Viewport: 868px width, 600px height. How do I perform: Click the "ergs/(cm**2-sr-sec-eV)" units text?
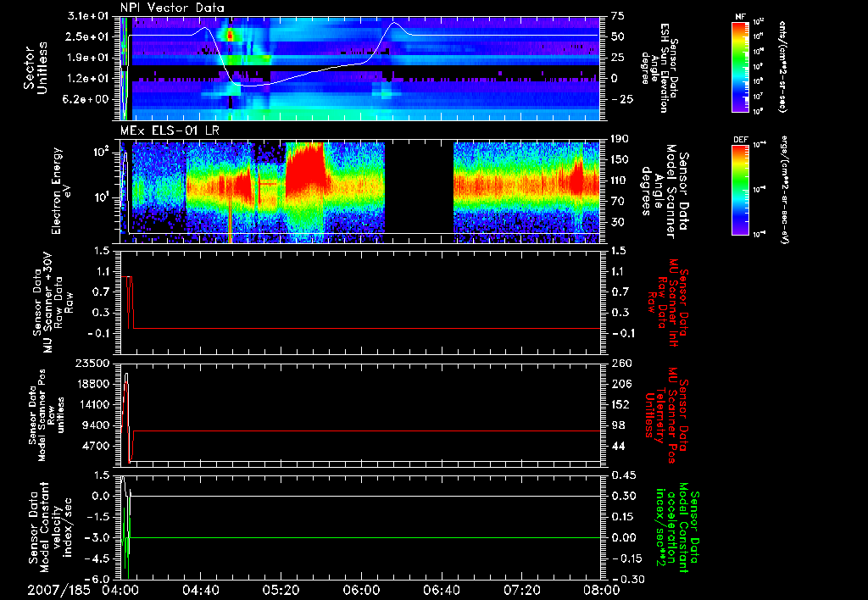click(x=784, y=191)
